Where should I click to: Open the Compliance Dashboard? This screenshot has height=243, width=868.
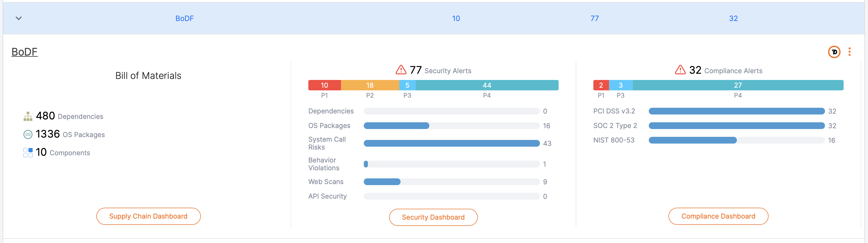click(x=718, y=216)
